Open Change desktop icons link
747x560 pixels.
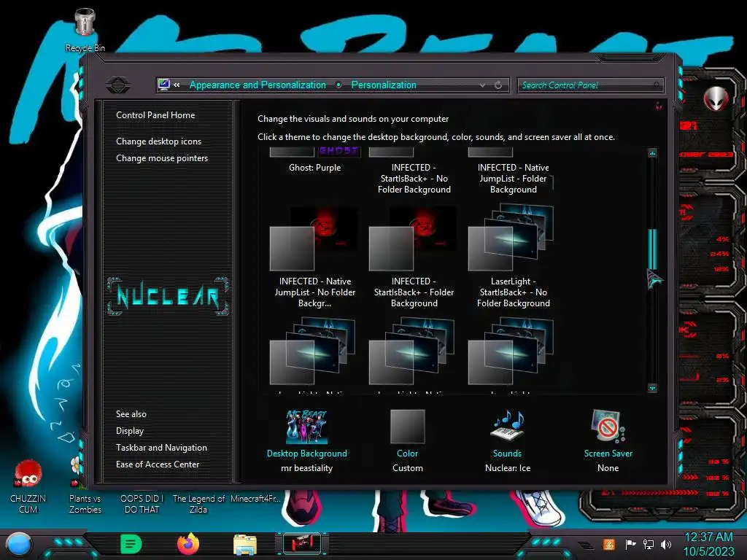[x=158, y=141]
